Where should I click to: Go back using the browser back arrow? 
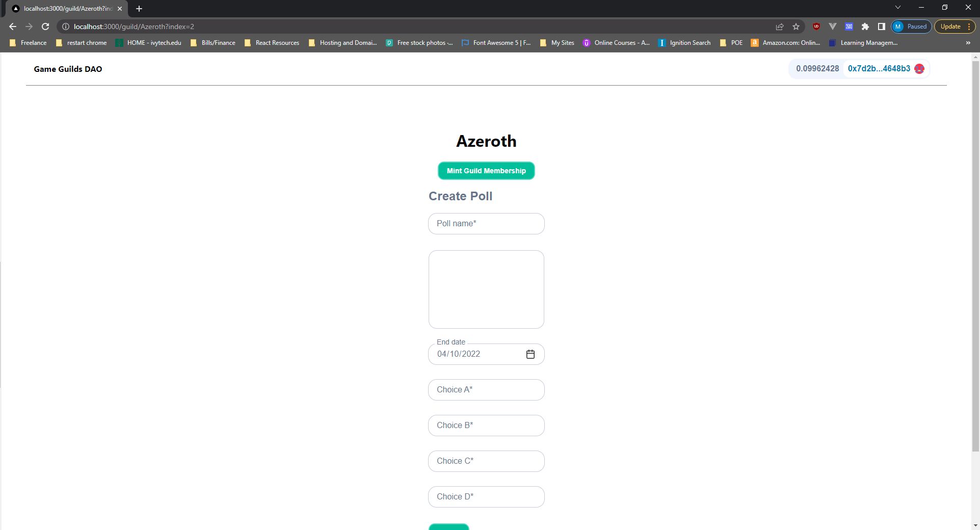point(13,26)
